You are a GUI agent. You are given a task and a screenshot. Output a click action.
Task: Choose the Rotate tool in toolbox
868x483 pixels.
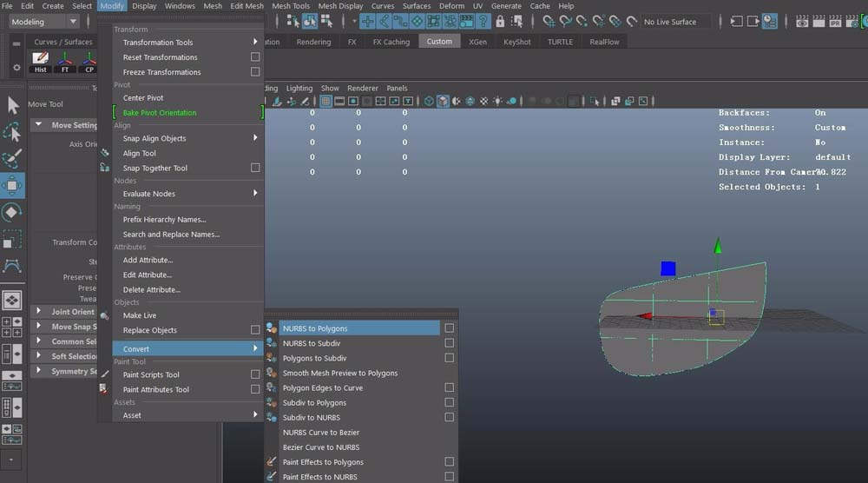[13, 212]
